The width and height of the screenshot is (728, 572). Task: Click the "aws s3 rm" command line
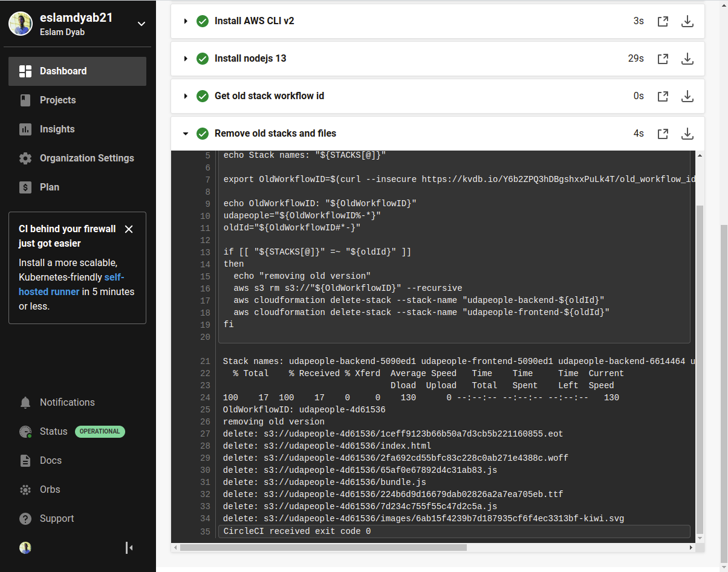pyautogui.click(x=348, y=288)
